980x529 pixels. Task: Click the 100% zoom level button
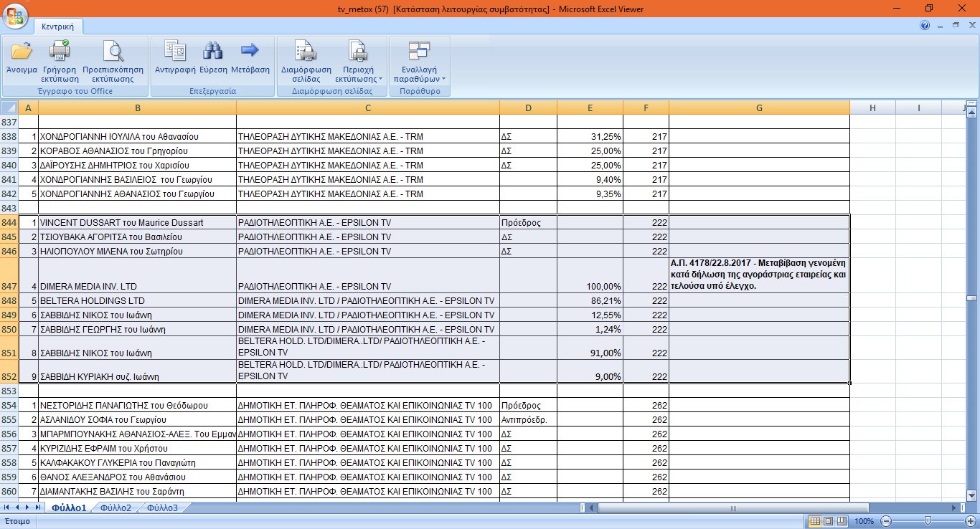864,521
